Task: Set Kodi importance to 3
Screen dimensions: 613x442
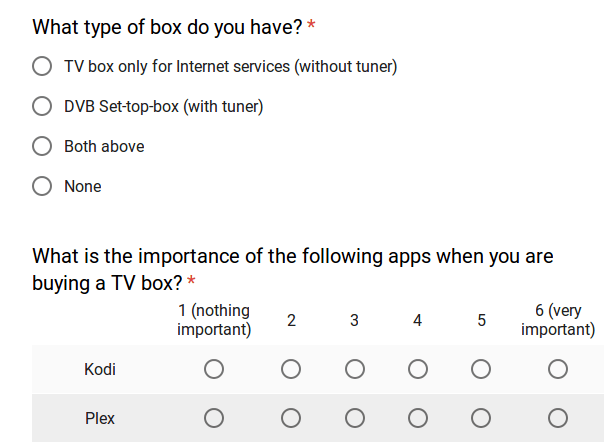Action: coord(355,369)
